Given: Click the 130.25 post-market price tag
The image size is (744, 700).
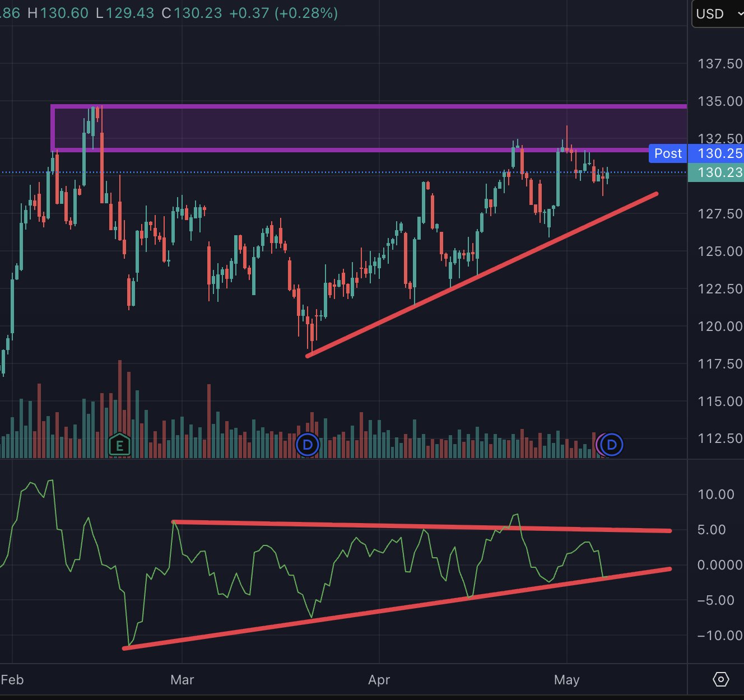Looking at the screenshot, I should click(715, 153).
